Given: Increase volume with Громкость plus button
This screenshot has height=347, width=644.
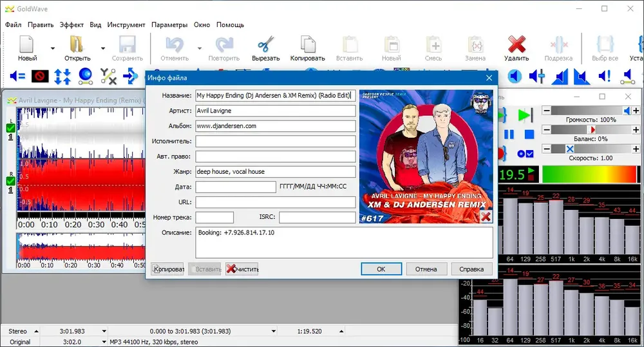Looking at the screenshot, I should (x=636, y=111).
